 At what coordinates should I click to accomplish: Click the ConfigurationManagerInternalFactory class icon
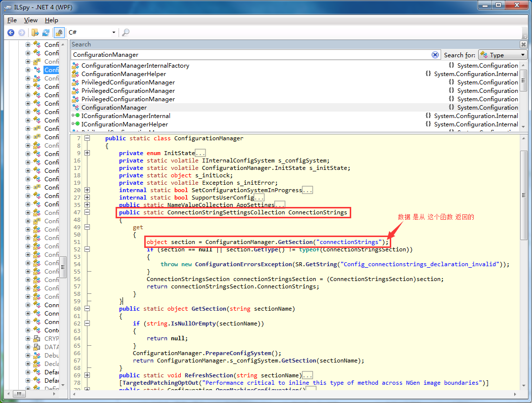[x=75, y=66]
